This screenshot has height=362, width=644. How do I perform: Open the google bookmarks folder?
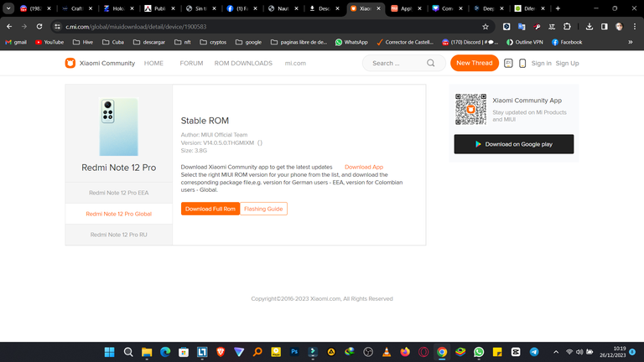(248, 42)
